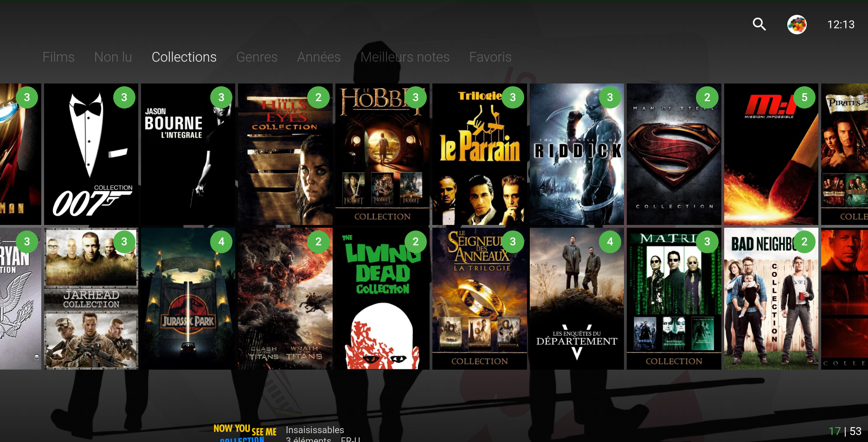Screen dimensions: 868x442
Task: Select the Pirates collection poster
Action: click(x=845, y=154)
